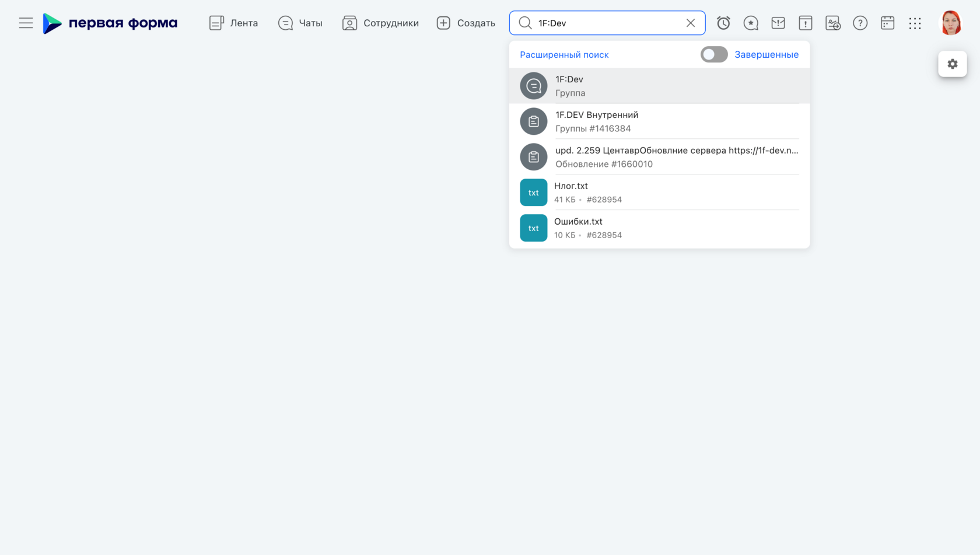Open Расширенный поиск link
This screenshot has width=980, height=555.
(x=564, y=54)
